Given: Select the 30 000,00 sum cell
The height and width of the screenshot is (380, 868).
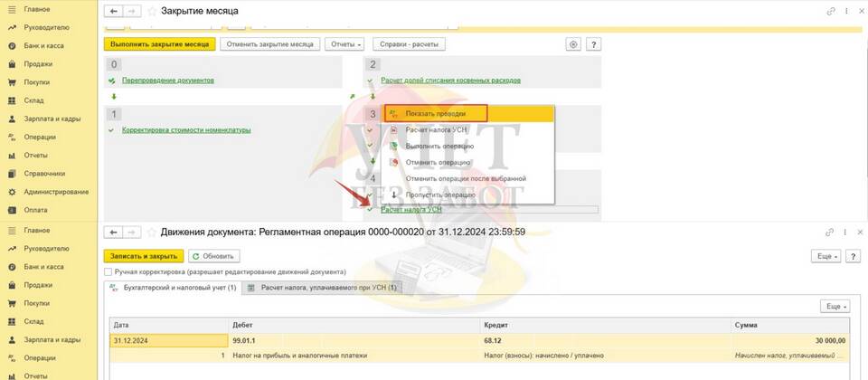Looking at the screenshot, I should (790, 341).
